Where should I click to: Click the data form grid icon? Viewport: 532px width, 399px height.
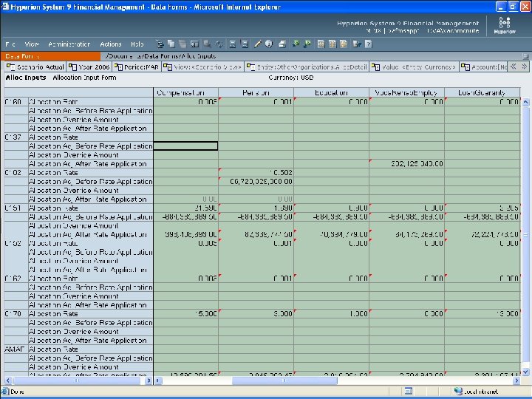194,44
